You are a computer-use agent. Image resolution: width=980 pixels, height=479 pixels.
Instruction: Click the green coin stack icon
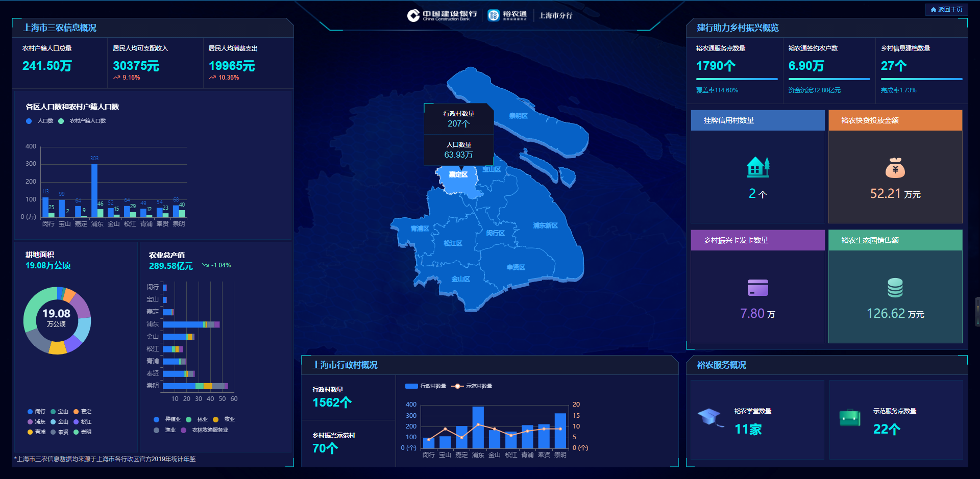click(x=895, y=288)
